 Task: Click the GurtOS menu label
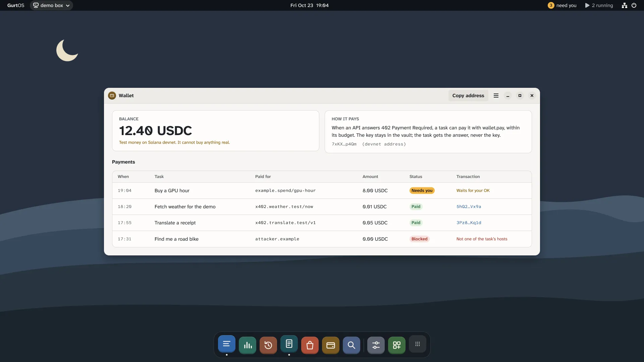[x=16, y=5]
